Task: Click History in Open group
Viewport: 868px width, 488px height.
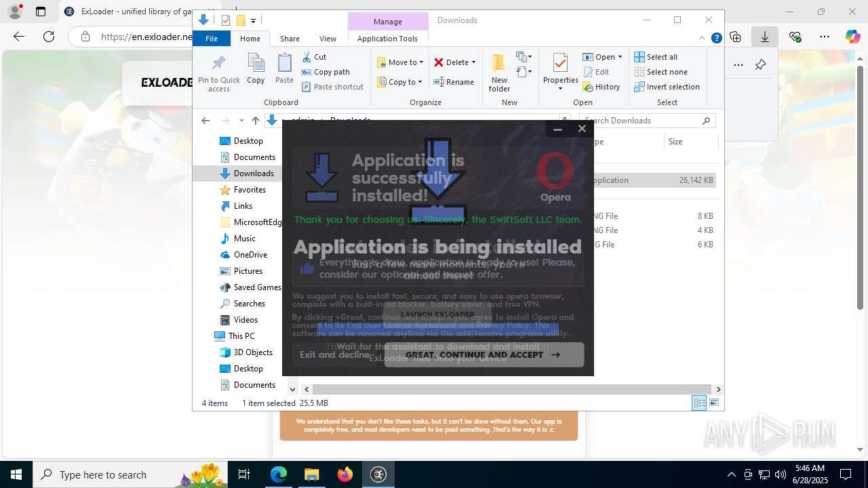Action: pos(601,87)
